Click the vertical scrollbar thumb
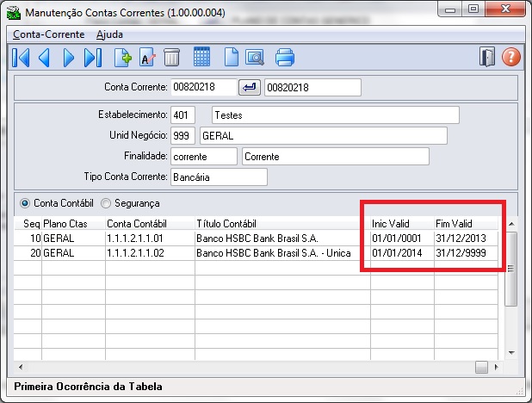This screenshot has height=403, width=532. coord(511,269)
